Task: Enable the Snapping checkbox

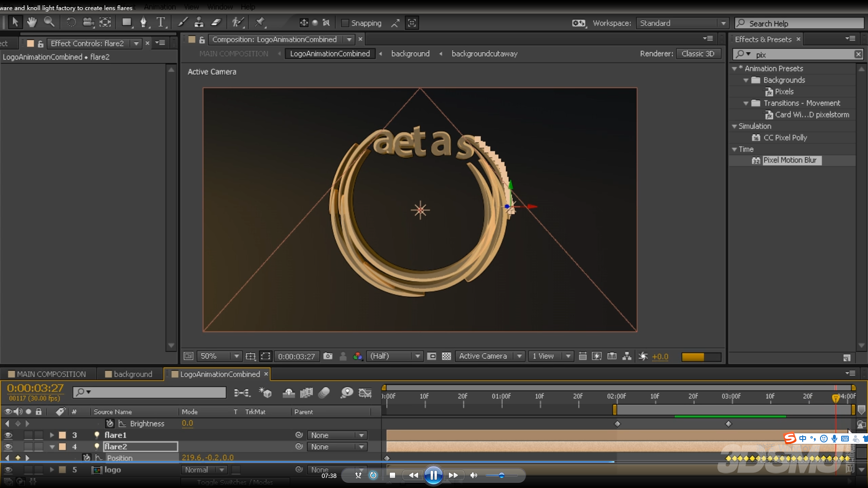Action: (344, 23)
